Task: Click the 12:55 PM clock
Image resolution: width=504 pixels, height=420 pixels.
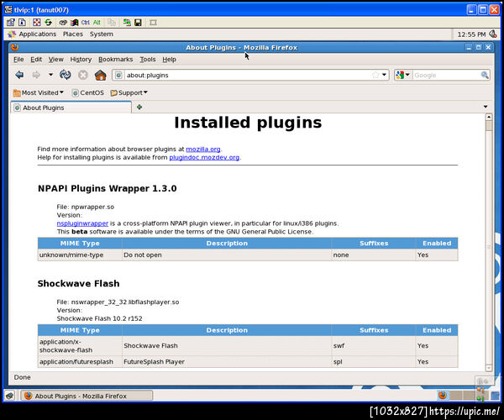Action: (x=471, y=34)
